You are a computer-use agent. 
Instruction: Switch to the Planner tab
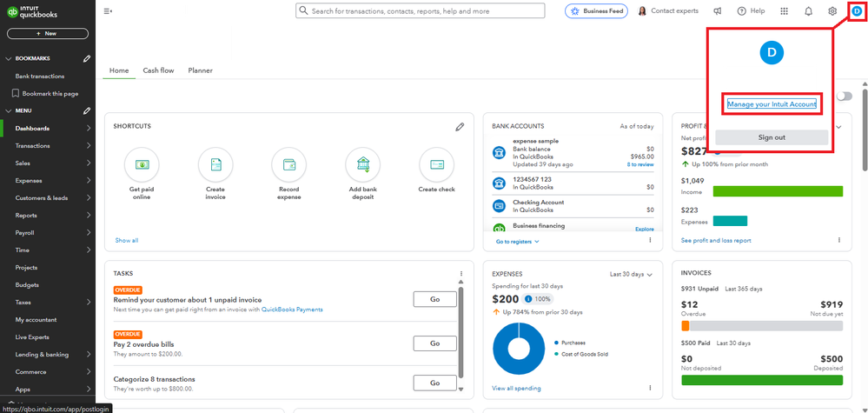coord(201,71)
